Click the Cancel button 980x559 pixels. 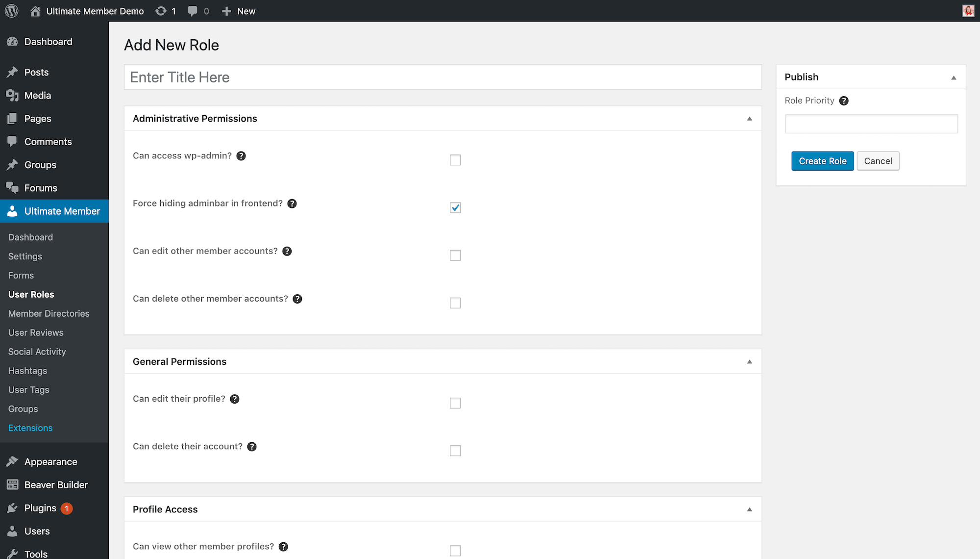point(878,161)
